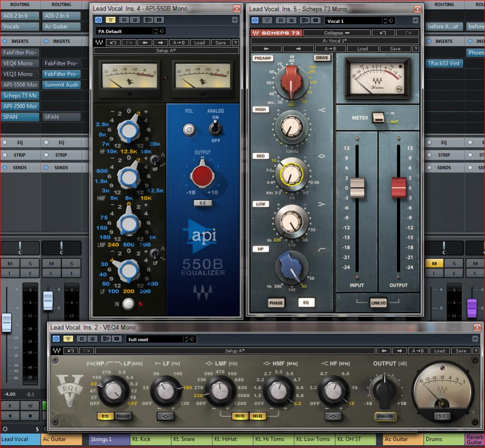Toggle the LF shelf switch on API-550B

(154, 253)
